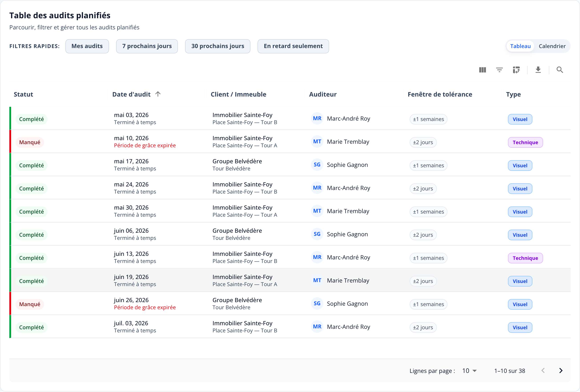Click Terminé à temps under juil. 03, 2026

click(x=135, y=331)
